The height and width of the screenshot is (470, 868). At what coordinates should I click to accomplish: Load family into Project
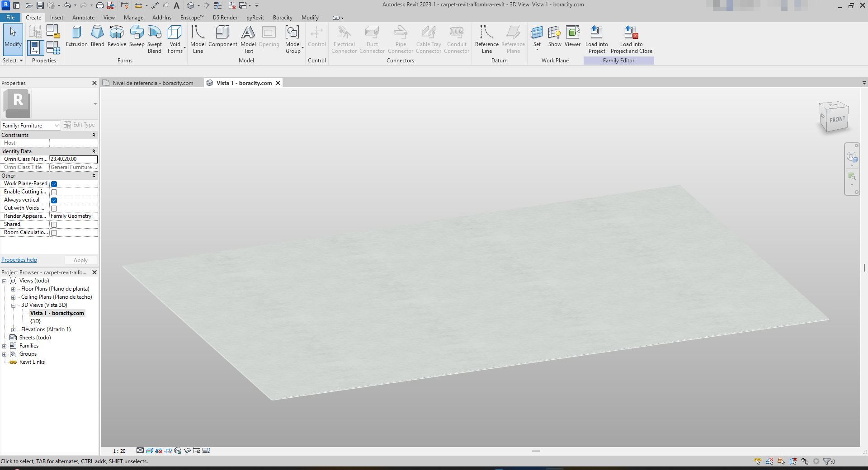(x=596, y=39)
